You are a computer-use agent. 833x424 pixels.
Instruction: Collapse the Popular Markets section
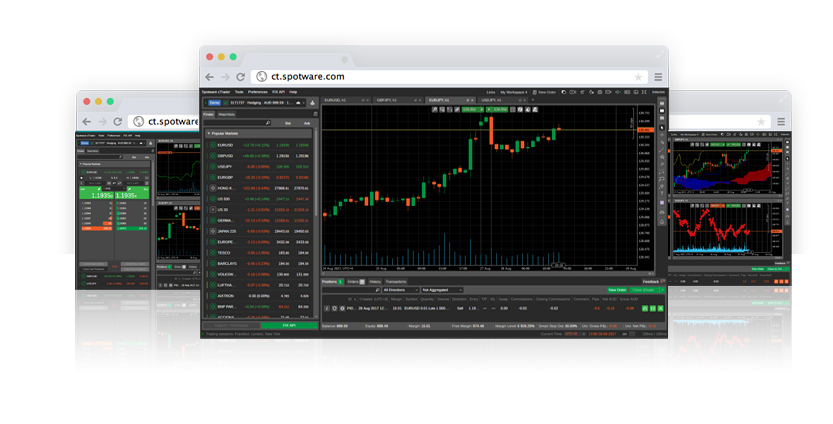208,133
